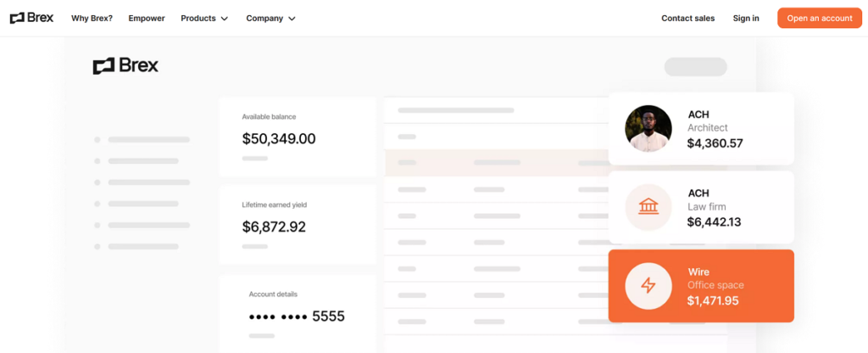Select the Available balance card
The height and width of the screenshot is (353, 868).
click(x=297, y=136)
